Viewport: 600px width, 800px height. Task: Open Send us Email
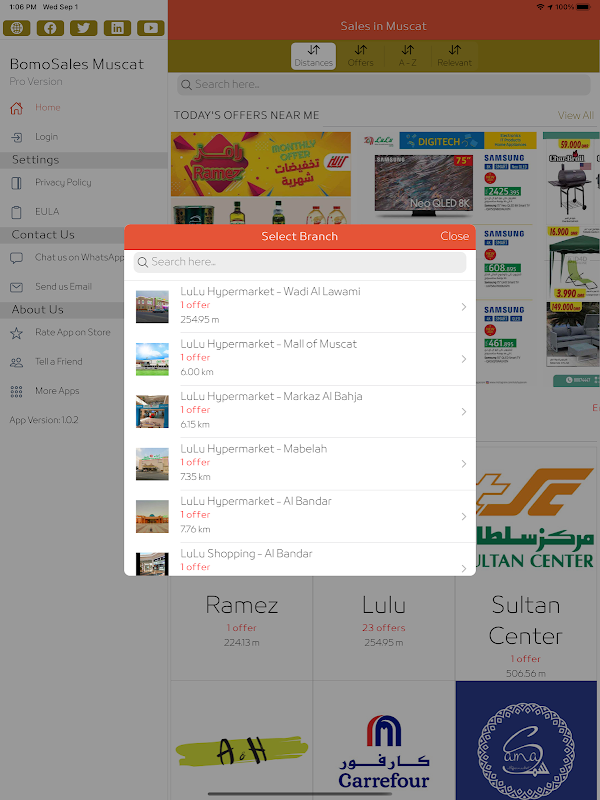(x=63, y=286)
